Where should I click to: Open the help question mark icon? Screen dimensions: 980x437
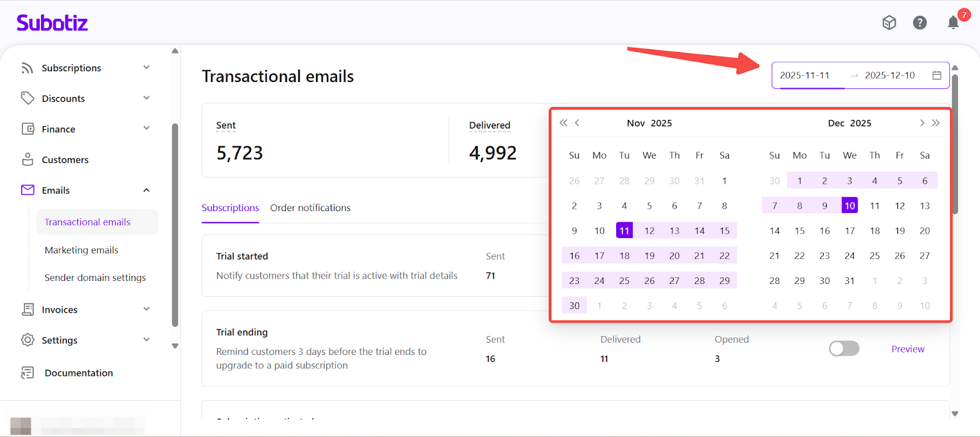point(919,23)
